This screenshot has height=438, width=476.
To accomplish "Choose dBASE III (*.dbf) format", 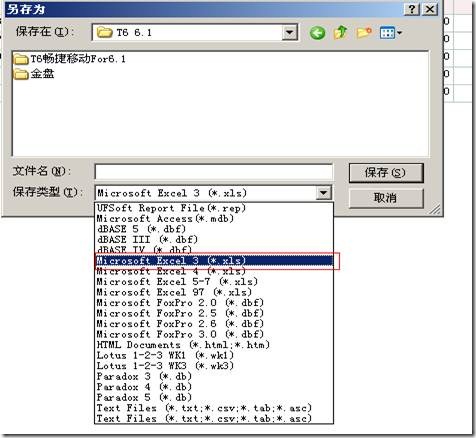I will [x=214, y=239].
